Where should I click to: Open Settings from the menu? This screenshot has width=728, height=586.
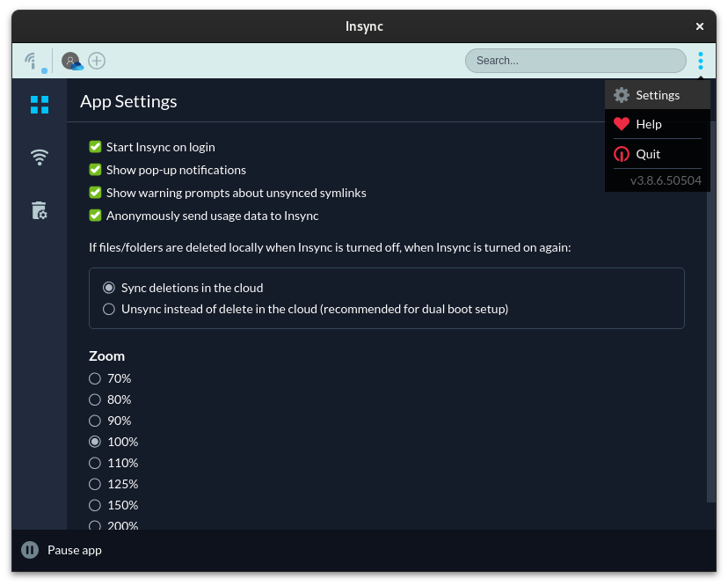(x=657, y=94)
